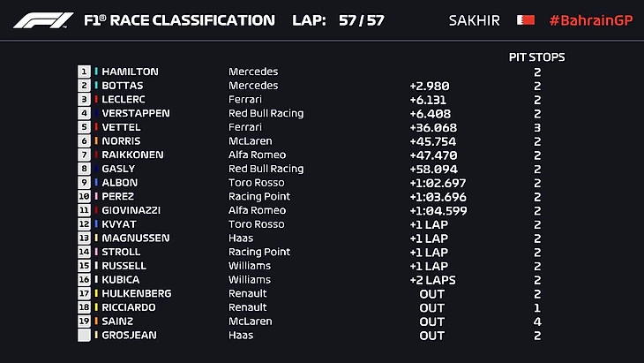The image size is (644, 363).
Task: Click the blank position box beside Grosjean
Action: point(85,335)
